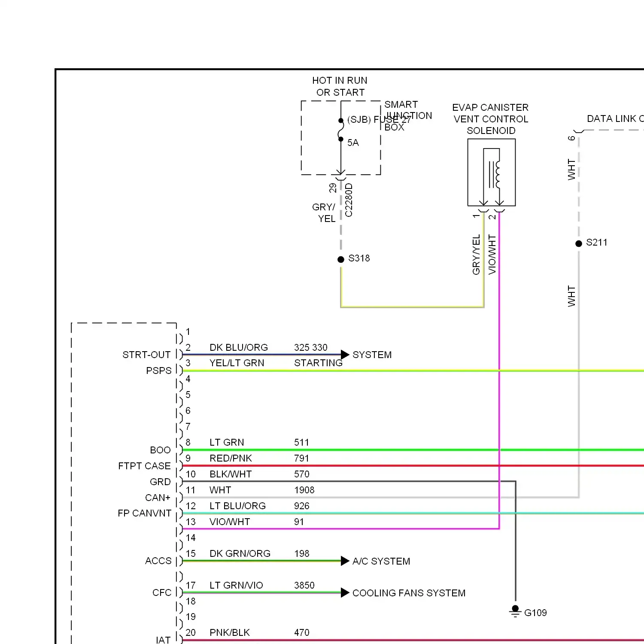This screenshot has height=644, width=644.
Task: Click the G109 ground label
Action: (x=535, y=613)
